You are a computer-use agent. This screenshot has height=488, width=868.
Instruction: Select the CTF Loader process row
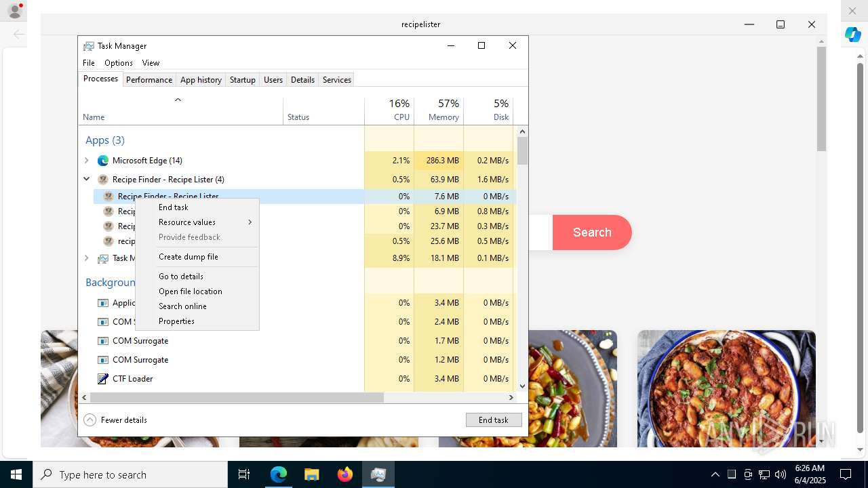tap(298, 379)
